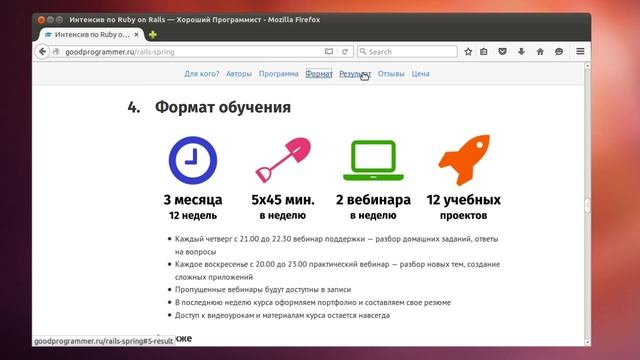Reload page with the refresh icon
This screenshot has width=640, height=360.
pos(345,51)
